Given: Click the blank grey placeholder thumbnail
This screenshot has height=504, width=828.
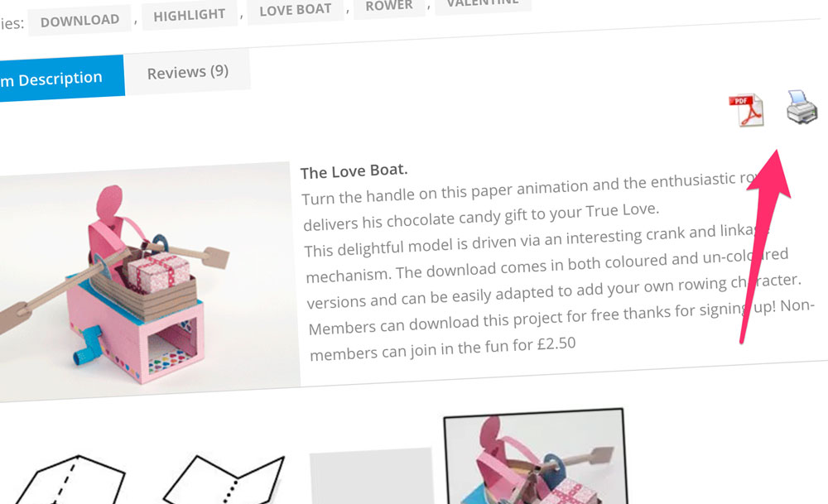Looking at the screenshot, I should pyautogui.click(x=371, y=477).
